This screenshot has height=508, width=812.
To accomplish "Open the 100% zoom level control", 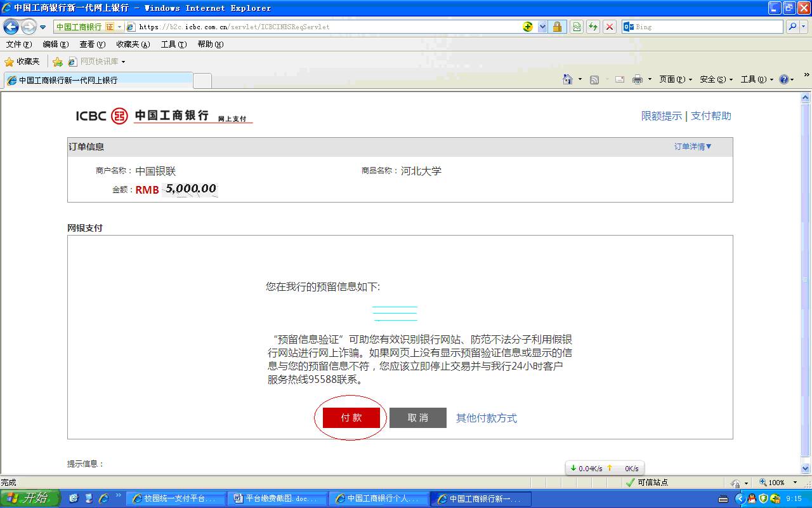I will [x=778, y=483].
